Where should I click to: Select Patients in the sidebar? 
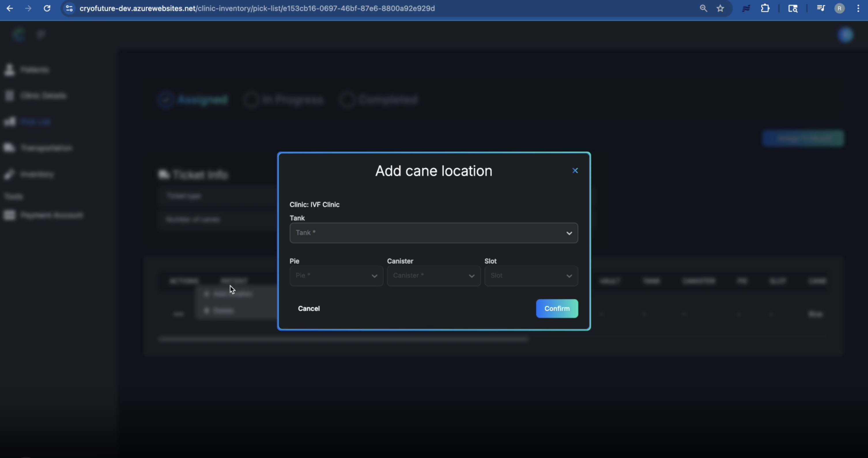click(x=34, y=70)
